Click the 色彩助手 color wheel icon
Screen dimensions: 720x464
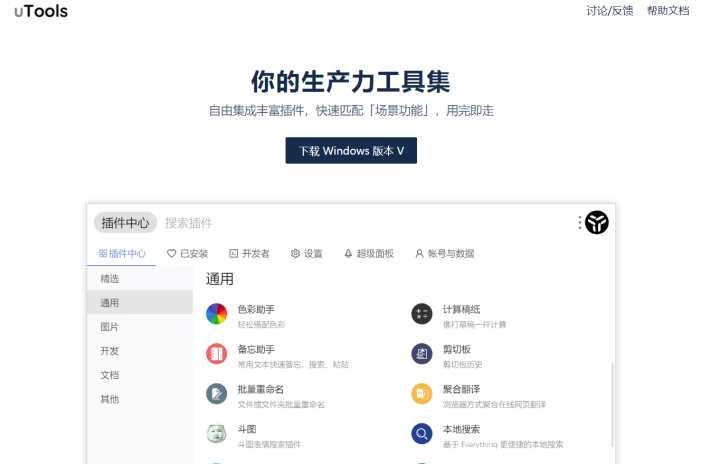pos(217,314)
